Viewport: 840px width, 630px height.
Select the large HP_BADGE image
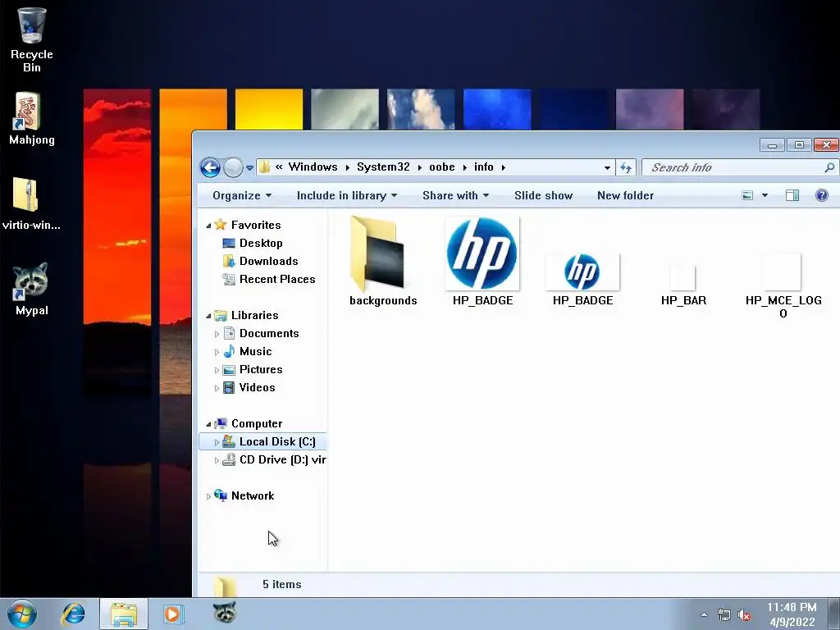click(482, 261)
